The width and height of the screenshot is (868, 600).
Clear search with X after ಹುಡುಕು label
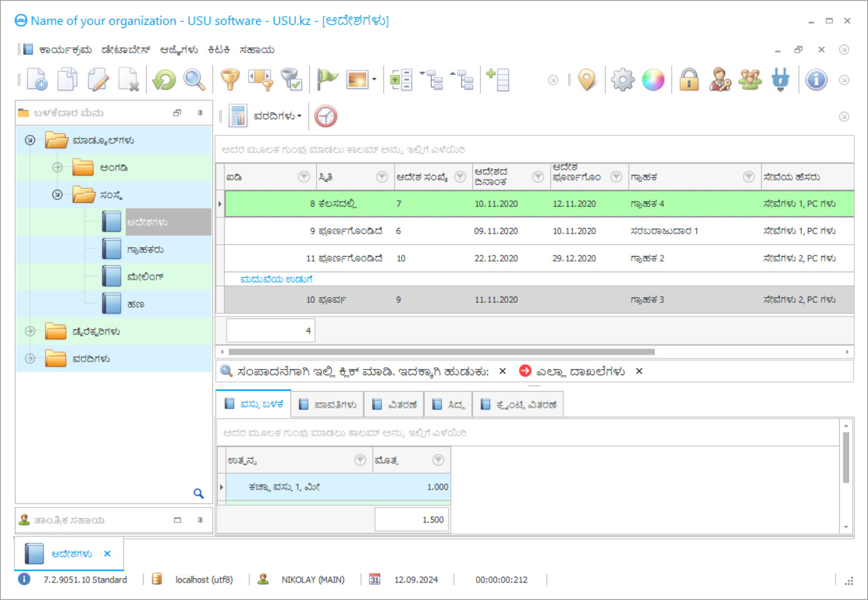coord(503,371)
